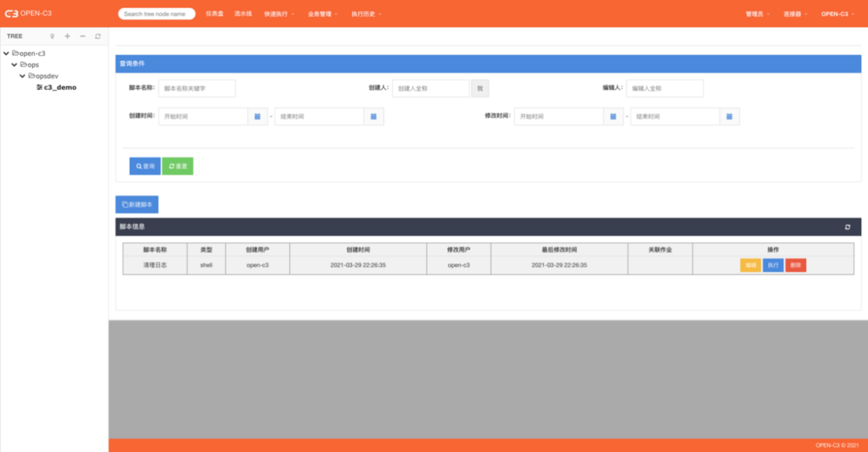The image size is (868, 452).
Task: Click the tree expand plus icon
Action: [67, 36]
